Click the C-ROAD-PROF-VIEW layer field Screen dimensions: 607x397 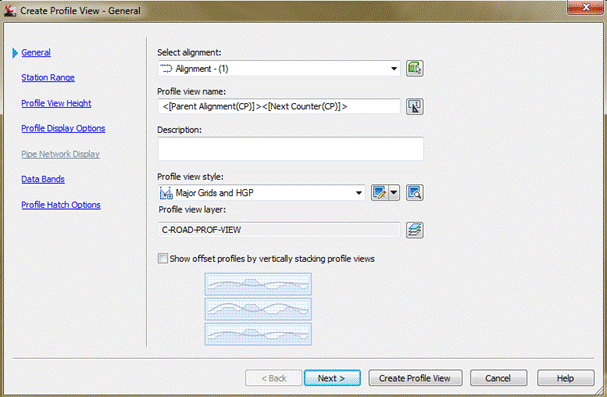(x=279, y=230)
